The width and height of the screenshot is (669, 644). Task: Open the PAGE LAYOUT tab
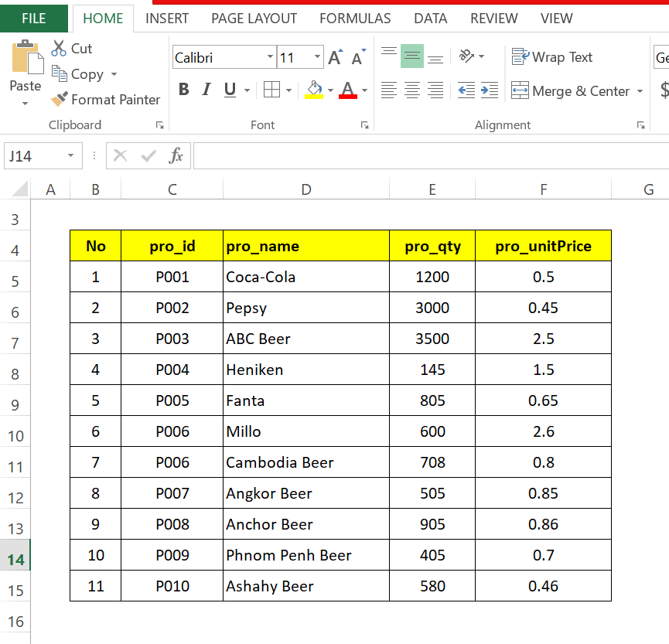tap(254, 19)
